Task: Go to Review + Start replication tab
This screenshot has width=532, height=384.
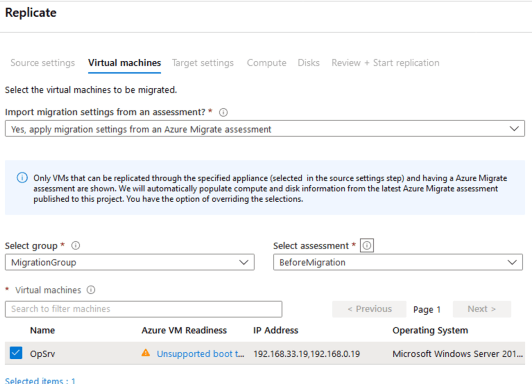Action: pos(385,63)
